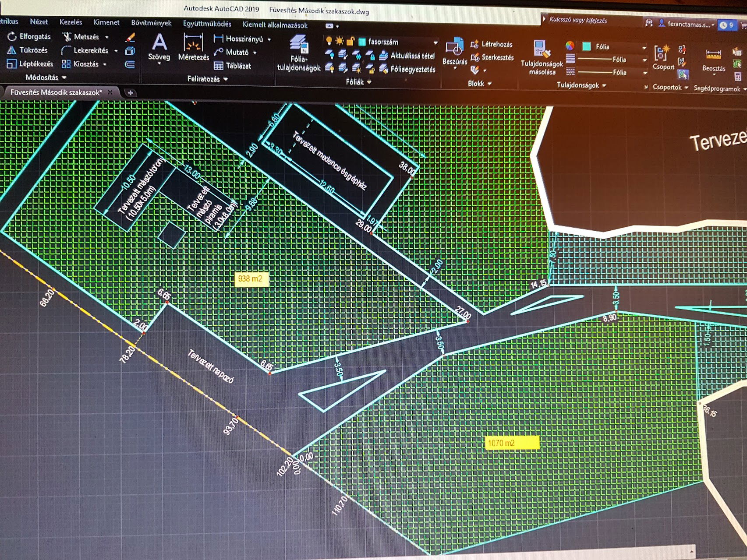The height and width of the screenshot is (560, 747).
Task: Open the Kezelés ribbon tab
Action: tap(71, 22)
